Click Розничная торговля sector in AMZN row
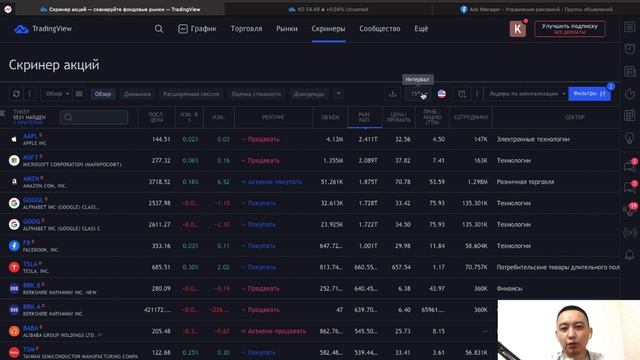The height and width of the screenshot is (360, 640). pos(525,182)
